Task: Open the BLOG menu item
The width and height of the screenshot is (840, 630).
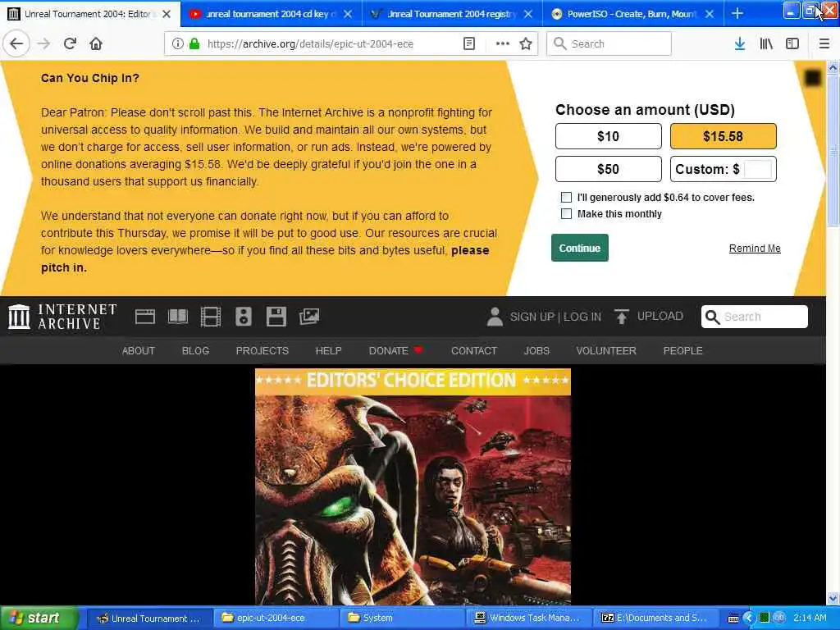Action: coord(195,350)
